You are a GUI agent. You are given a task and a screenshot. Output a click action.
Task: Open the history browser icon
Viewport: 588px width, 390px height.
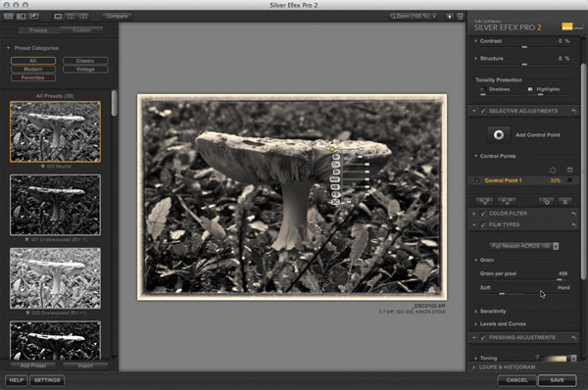pyautogui.click(x=34, y=16)
